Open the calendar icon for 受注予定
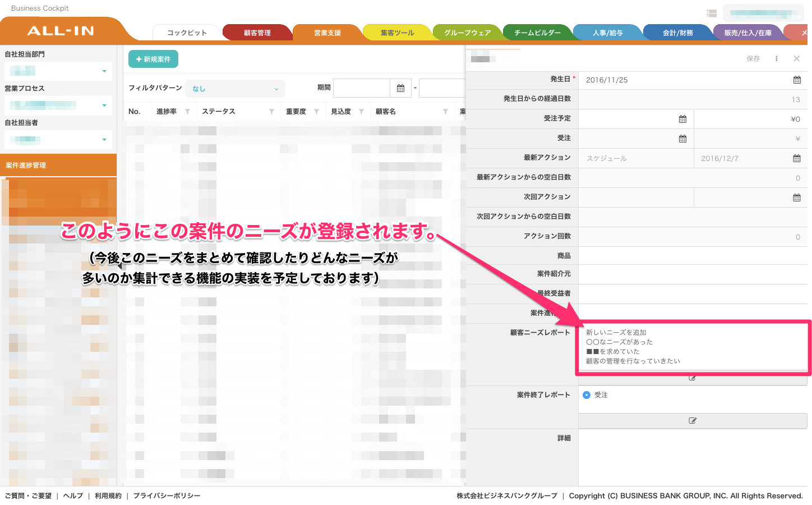This screenshot has width=812, height=505. (682, 119)
